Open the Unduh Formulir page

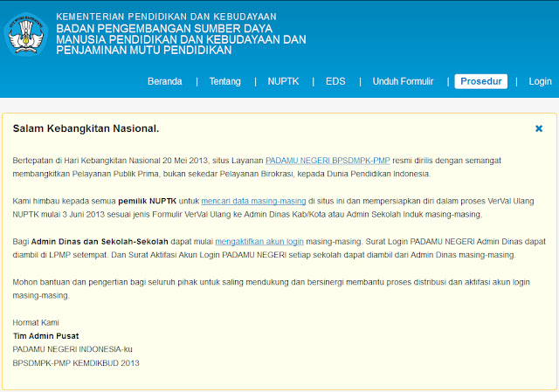coord(403,81)
